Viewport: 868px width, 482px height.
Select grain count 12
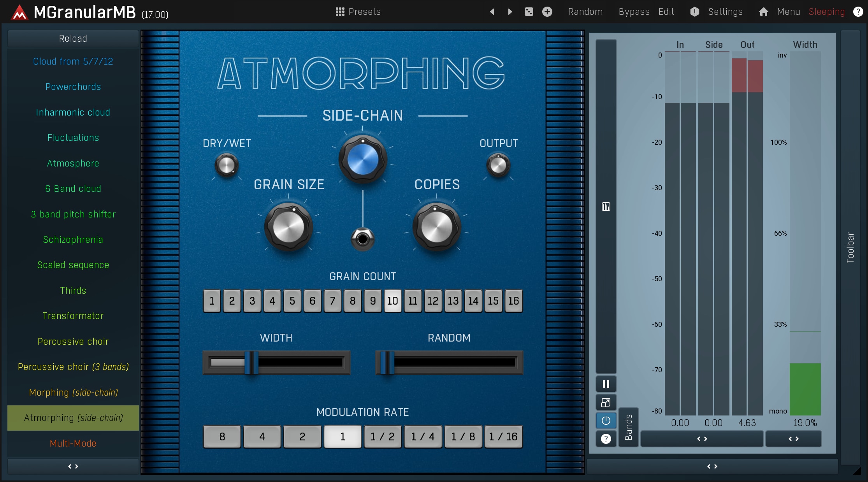tap(433, 301)
